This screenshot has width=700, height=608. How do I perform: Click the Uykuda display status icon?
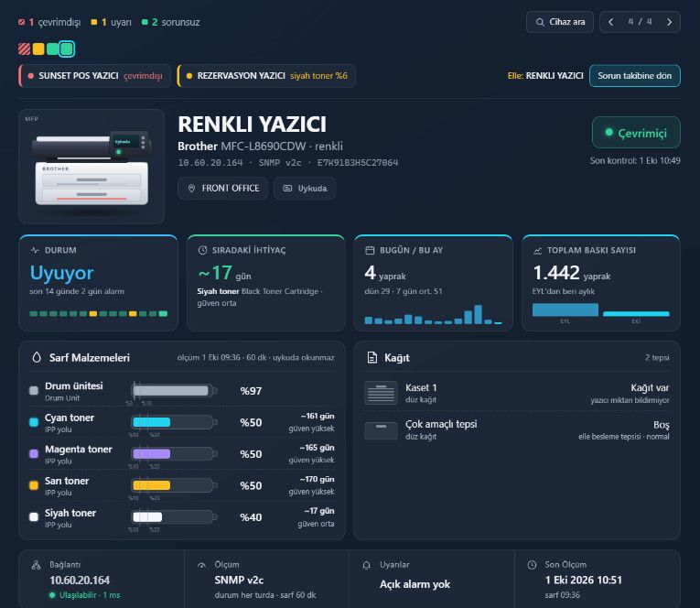[x=287, y=189]
